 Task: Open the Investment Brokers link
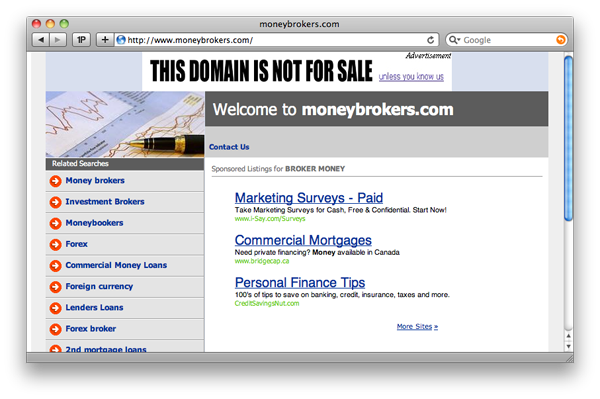(x=105, y=202)
